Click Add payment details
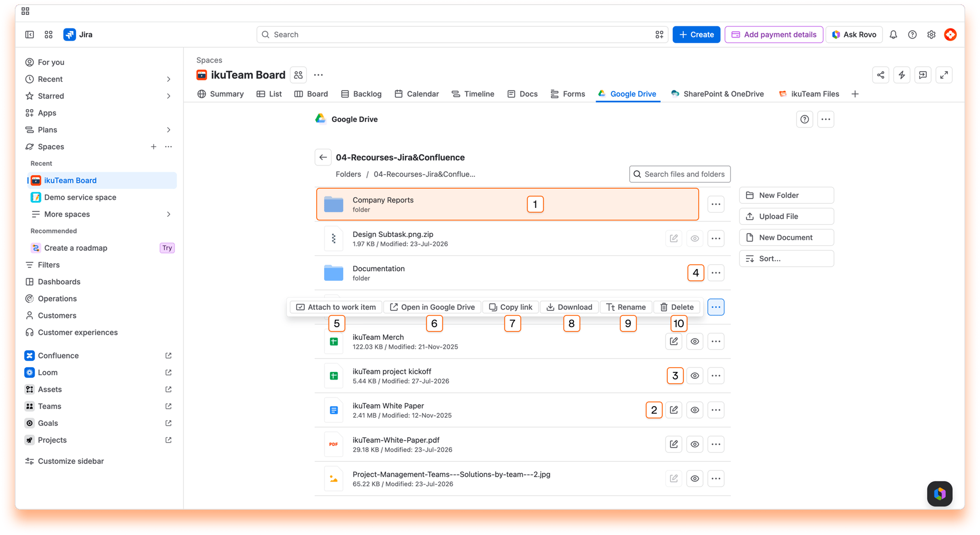This screenshot has height=535, width=980. tap(774, 35)
